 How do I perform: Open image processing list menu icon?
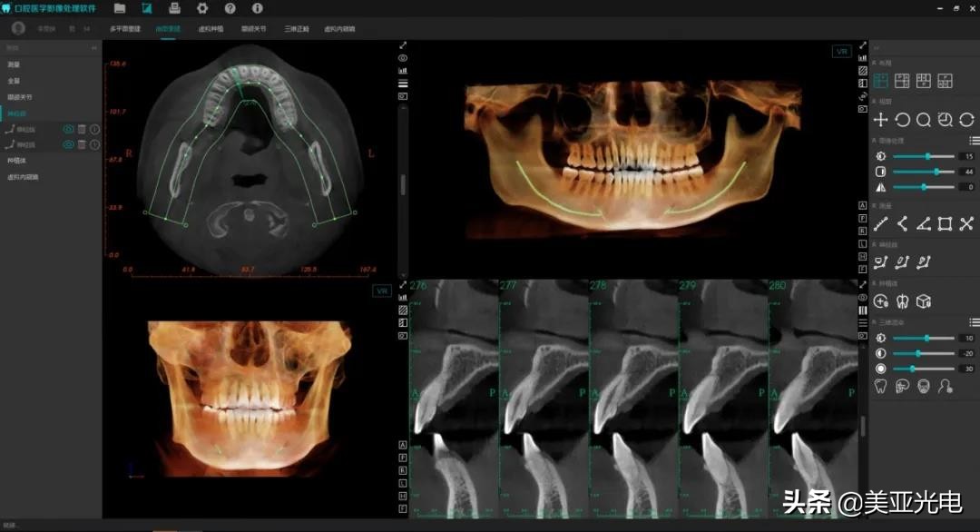[974, 141]
